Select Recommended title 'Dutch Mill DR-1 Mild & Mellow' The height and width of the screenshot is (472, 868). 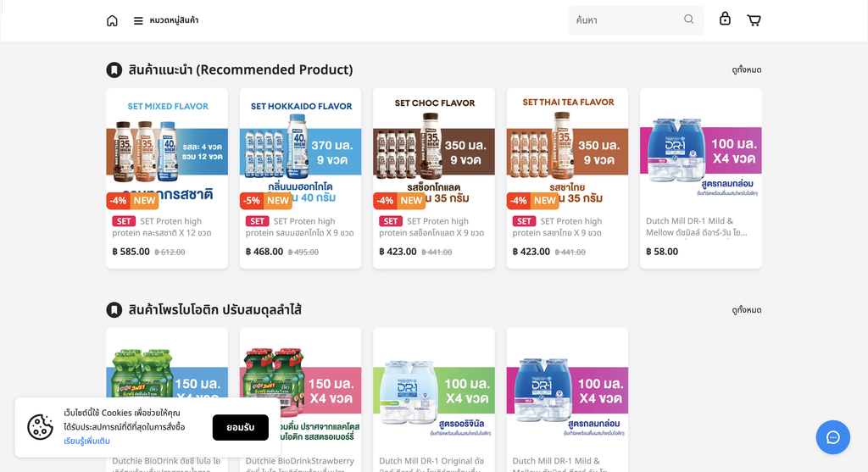tap(697, 227)
